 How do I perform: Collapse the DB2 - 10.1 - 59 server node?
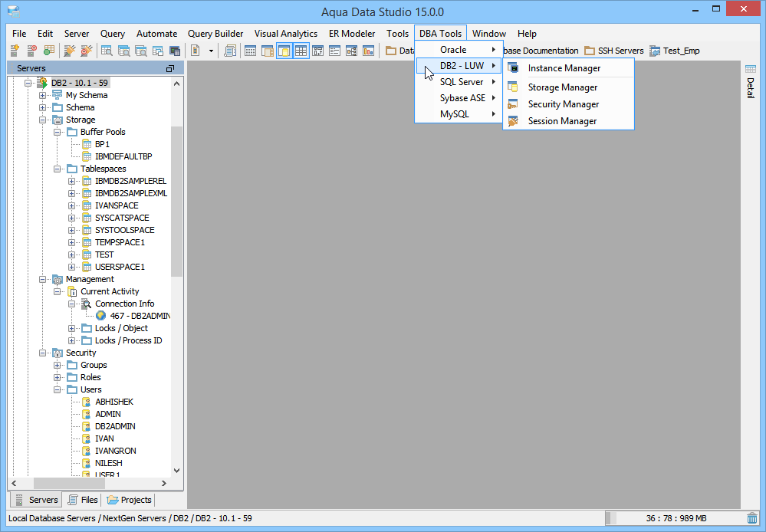tap(28, 83)
